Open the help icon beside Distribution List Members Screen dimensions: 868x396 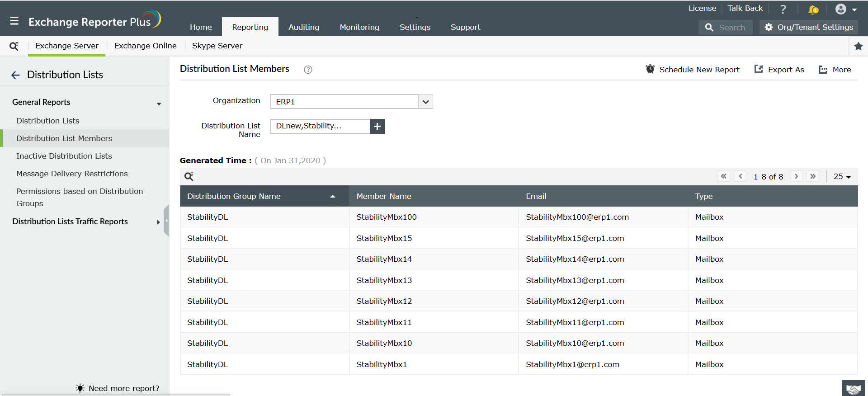[x=308, y=70]
